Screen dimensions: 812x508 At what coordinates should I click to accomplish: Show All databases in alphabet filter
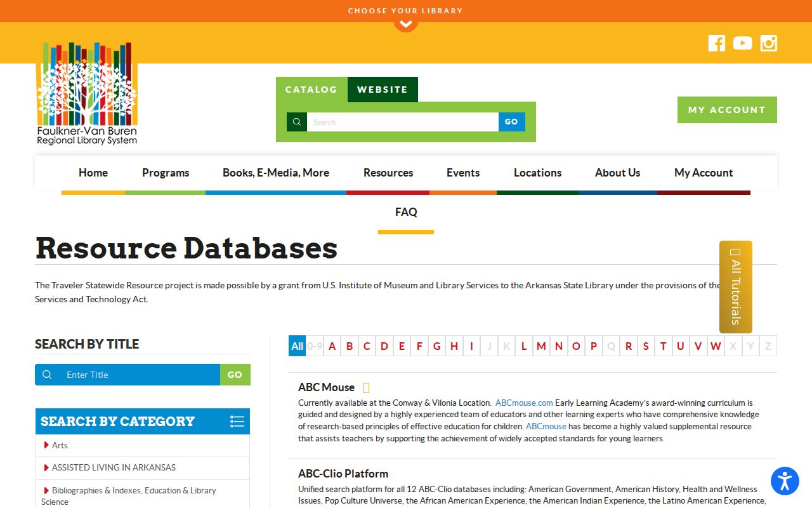[297, 346]
